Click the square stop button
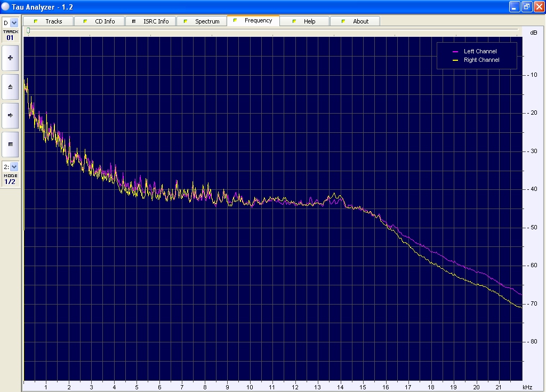The image size is (546, 392). tap(10, 144)
